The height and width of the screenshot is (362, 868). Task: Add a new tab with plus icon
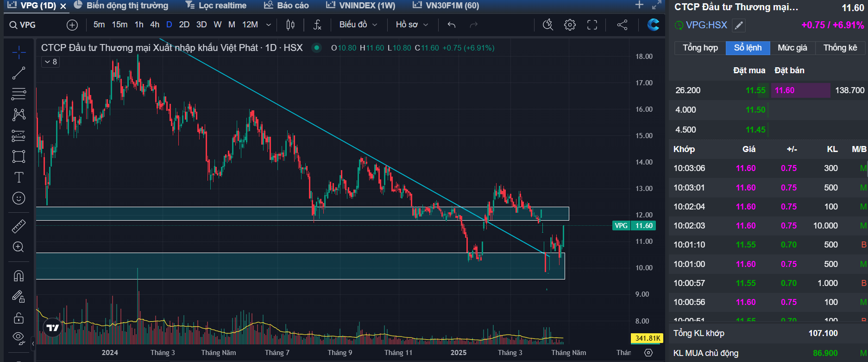coord(640,5)
